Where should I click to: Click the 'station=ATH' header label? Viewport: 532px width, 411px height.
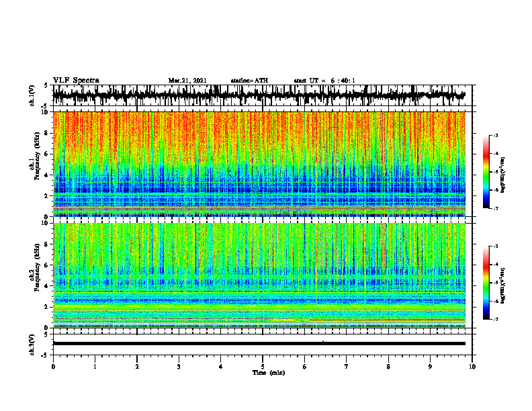249,81
